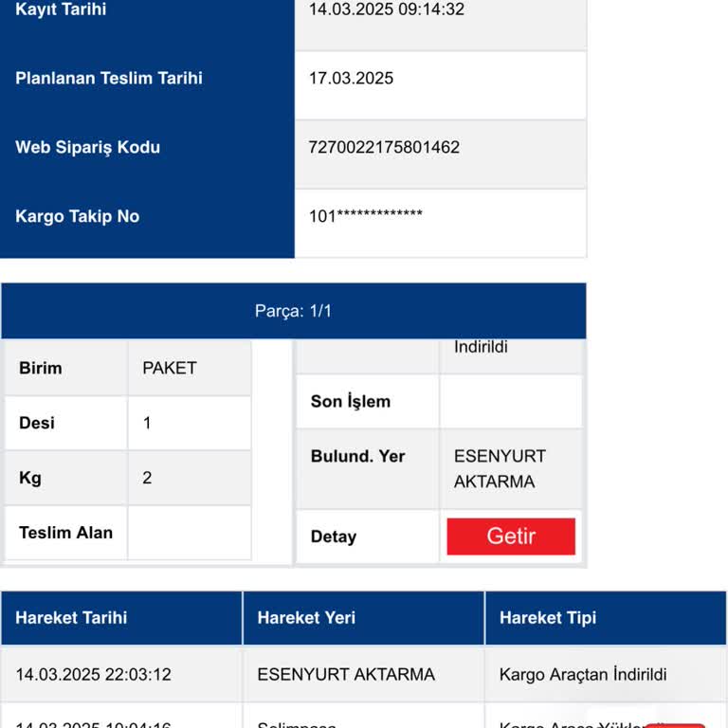Select the Parça: 1/1 header bar
The width and height of the screenshot is (728, 728).
coord(294,311)
